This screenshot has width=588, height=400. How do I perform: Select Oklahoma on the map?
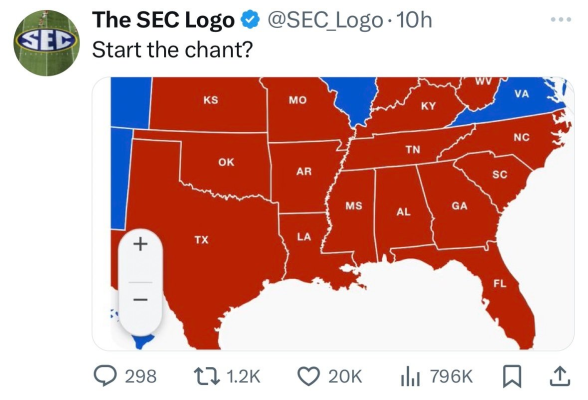(x=226, y=162)
